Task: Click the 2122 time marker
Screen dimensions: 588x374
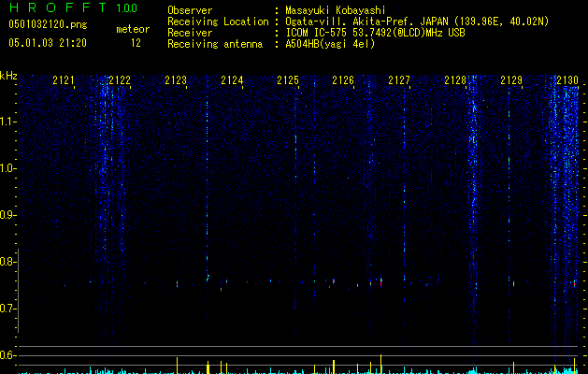Action: click(x=120, y=80)
